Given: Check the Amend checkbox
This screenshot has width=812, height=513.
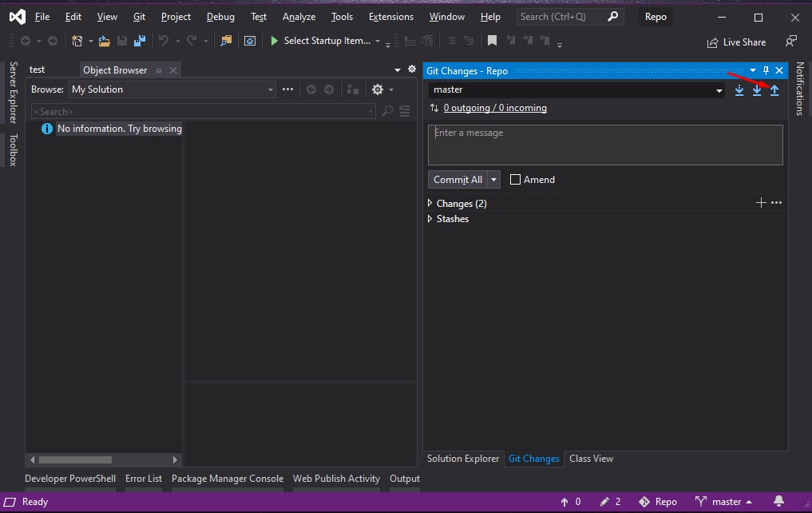Looking at the screenshot, I should [515, 179].
